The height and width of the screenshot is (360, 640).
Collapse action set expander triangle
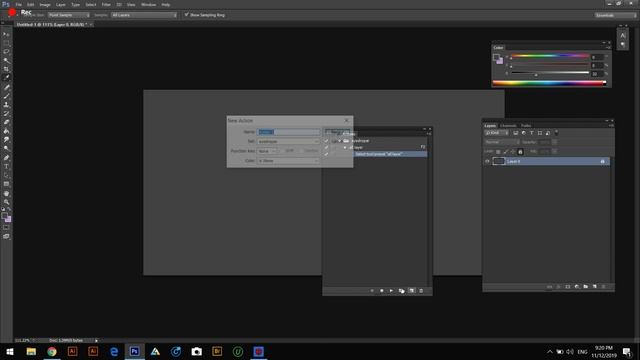(x=340, y=141)
